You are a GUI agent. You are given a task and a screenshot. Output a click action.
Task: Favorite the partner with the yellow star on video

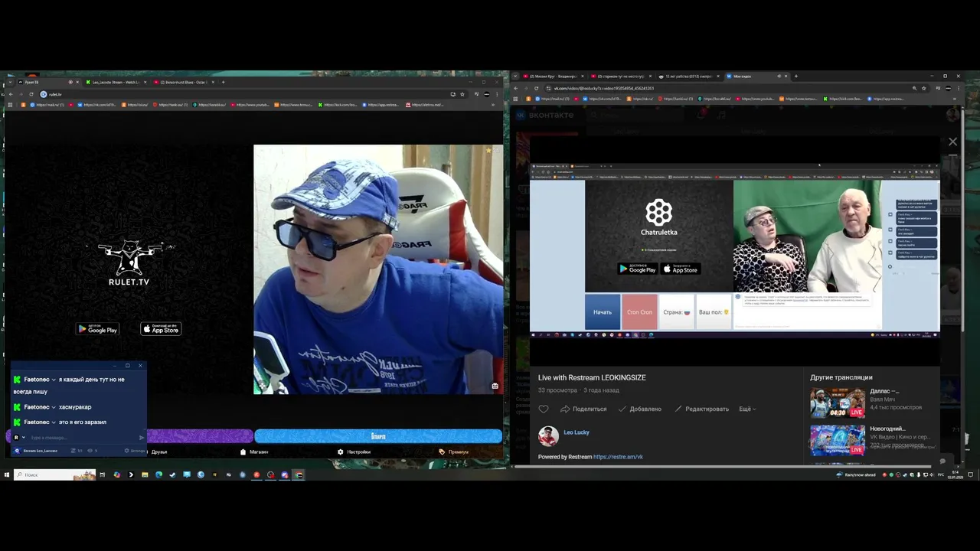(x=488, y=151)
